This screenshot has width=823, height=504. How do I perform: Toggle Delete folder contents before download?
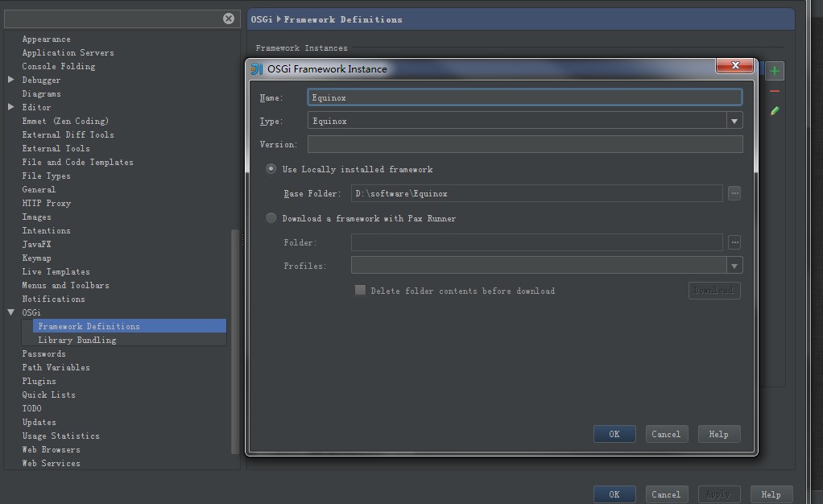click(x=360, y=291)
